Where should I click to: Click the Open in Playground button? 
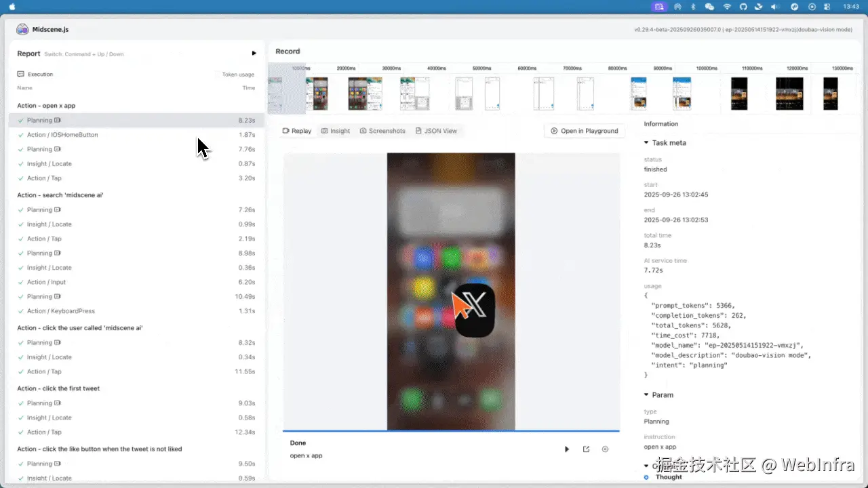click(584, 130)
